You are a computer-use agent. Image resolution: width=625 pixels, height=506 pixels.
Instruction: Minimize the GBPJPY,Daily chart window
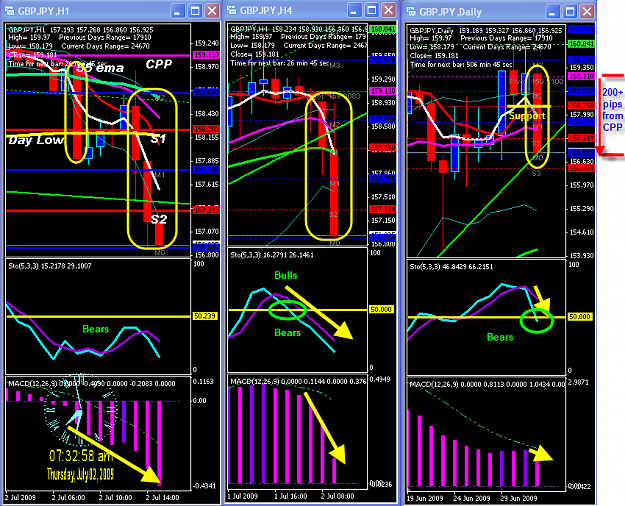coord(552,12)
